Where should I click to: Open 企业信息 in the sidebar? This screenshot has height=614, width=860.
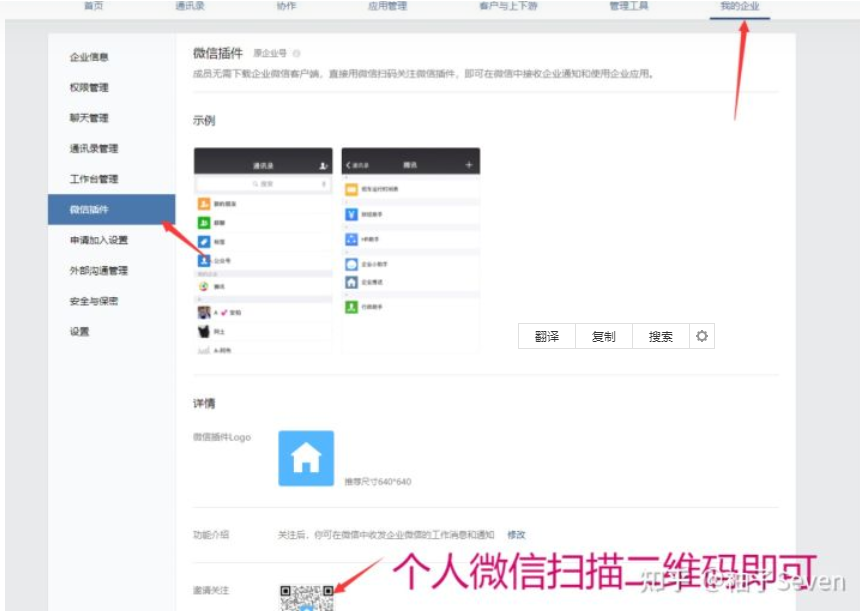pyautogui.click(x=89, y=57)
